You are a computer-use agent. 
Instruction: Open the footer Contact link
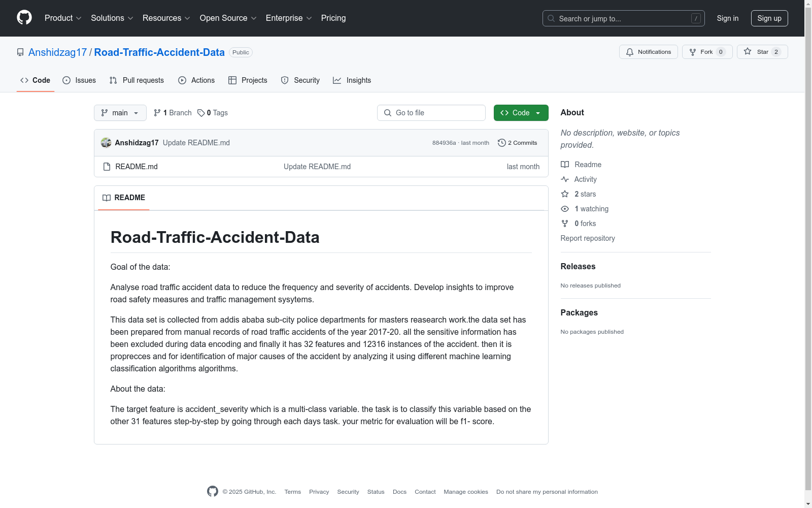click(x=425, y=492)
